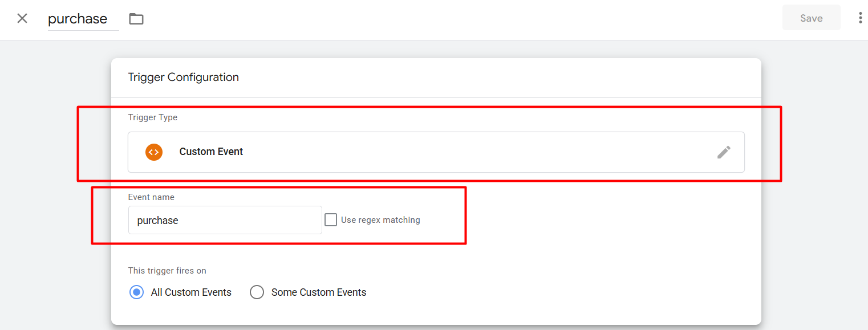Click the "This trigger fires on" label
868x330 pixels.
167,271
